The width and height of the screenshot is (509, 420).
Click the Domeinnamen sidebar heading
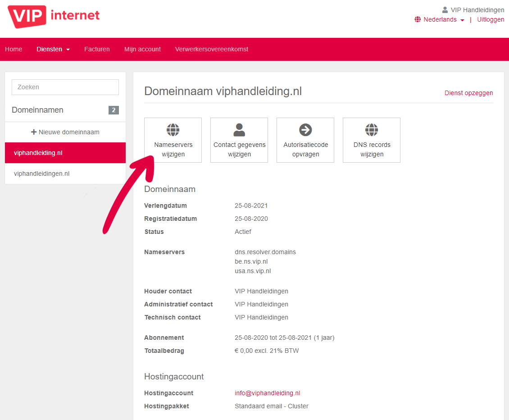click(x=38, y=110)
